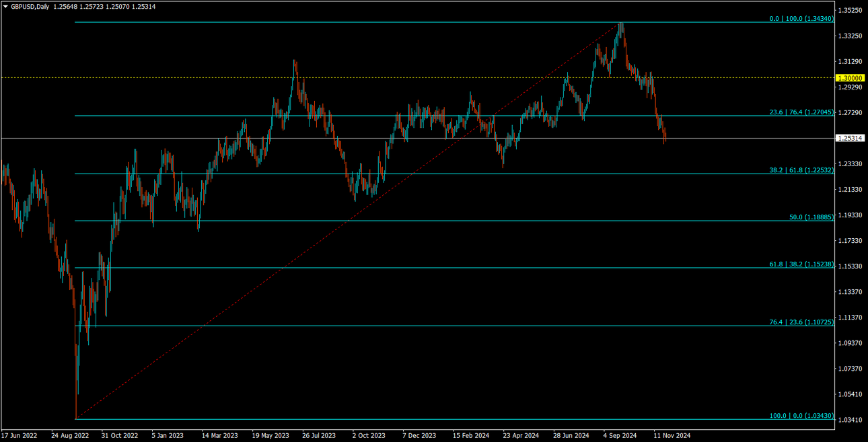Click the 1.21330 price axis value
This screenshot has width=868, height=442.
coord(851,189)
